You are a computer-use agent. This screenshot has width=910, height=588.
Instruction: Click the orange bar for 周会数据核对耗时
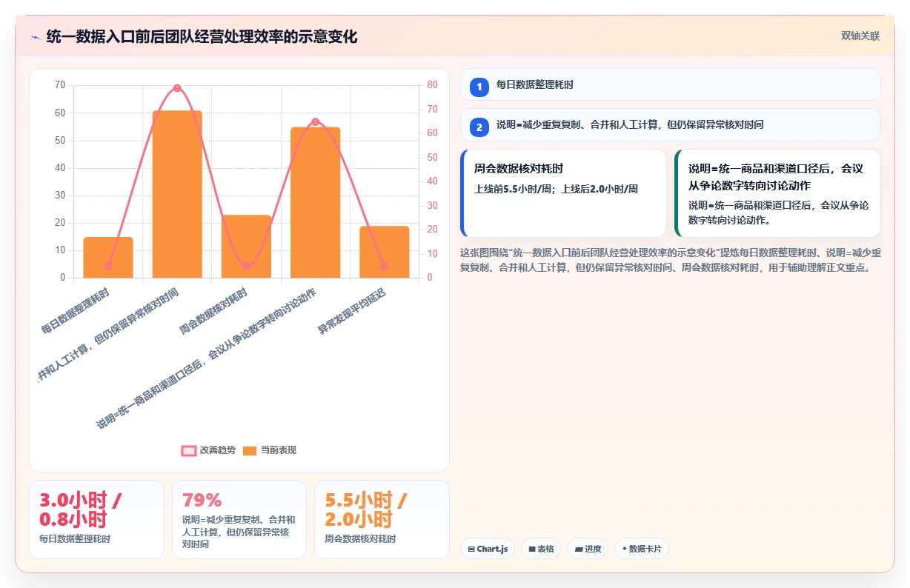pyautogui.click(x=246, y=247)
